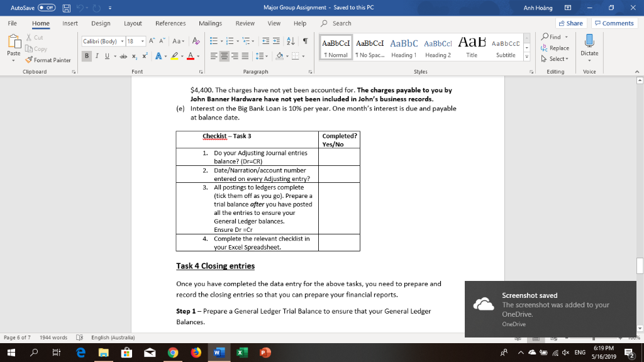
Task: Click Increase Font Size icon
Action: [152, 41]
